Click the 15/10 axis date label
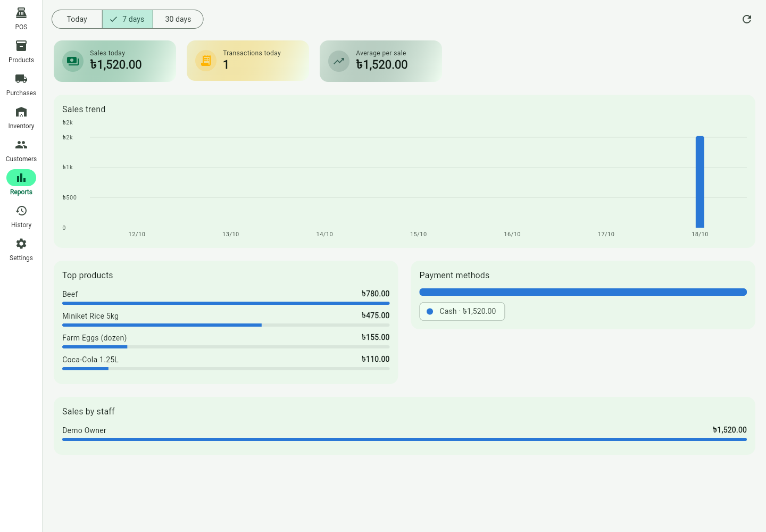The height and width of the screenshot is (532, 766). point(419,234)
